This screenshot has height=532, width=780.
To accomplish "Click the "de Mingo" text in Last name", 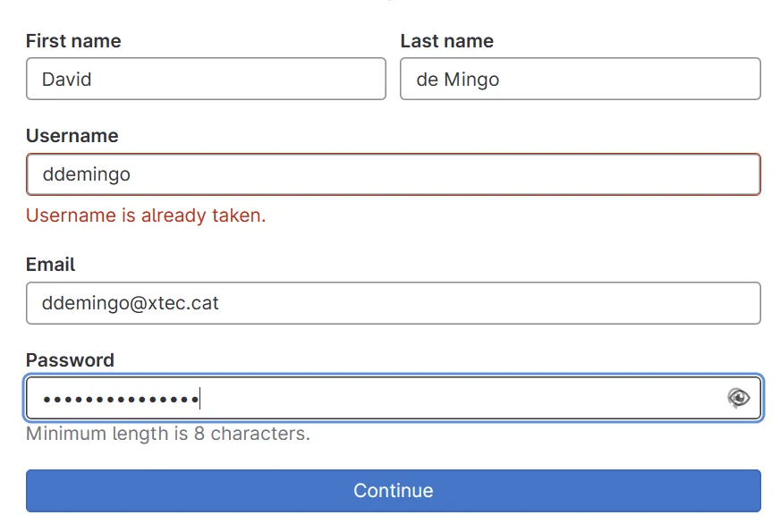I will pos(457,80).
